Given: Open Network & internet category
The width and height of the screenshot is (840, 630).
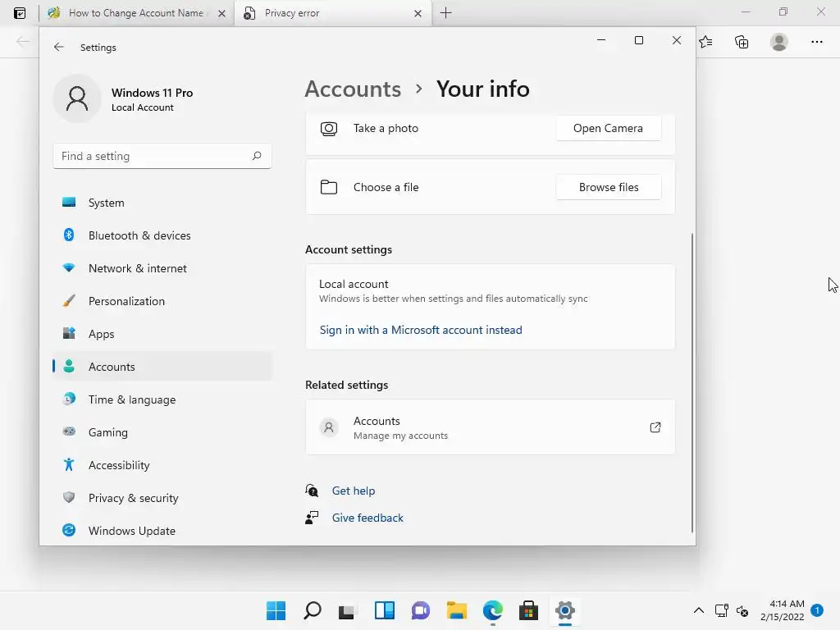Looking at the screenshot, I should [x=162, y=268].
